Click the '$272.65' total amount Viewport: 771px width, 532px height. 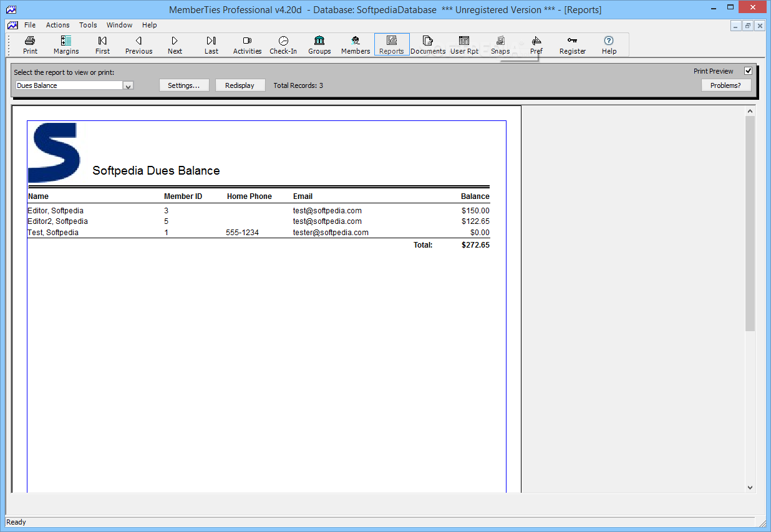[475, 245]
